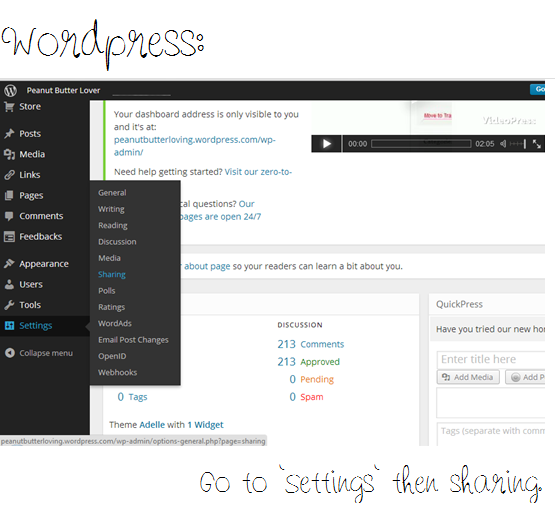Click the Links chain icon
This screenshot has width=555, height=511.
tap(9, 175)
